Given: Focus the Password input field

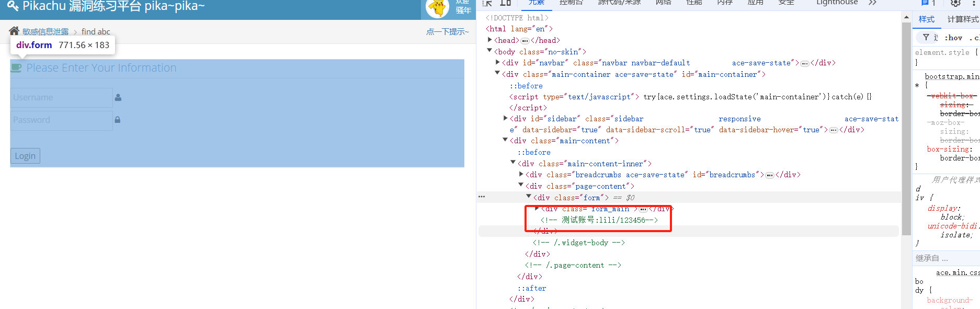Looking at the screenshot, I should pos(62,120).
